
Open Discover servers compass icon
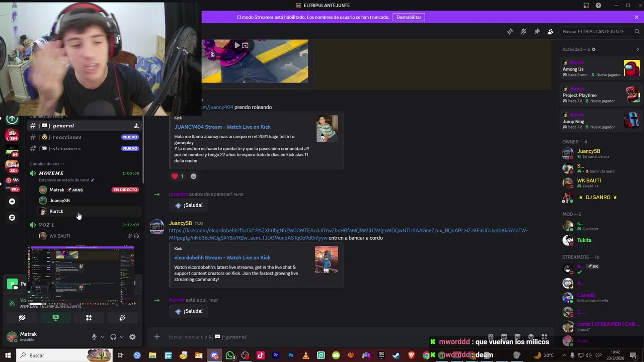(12, 218)
